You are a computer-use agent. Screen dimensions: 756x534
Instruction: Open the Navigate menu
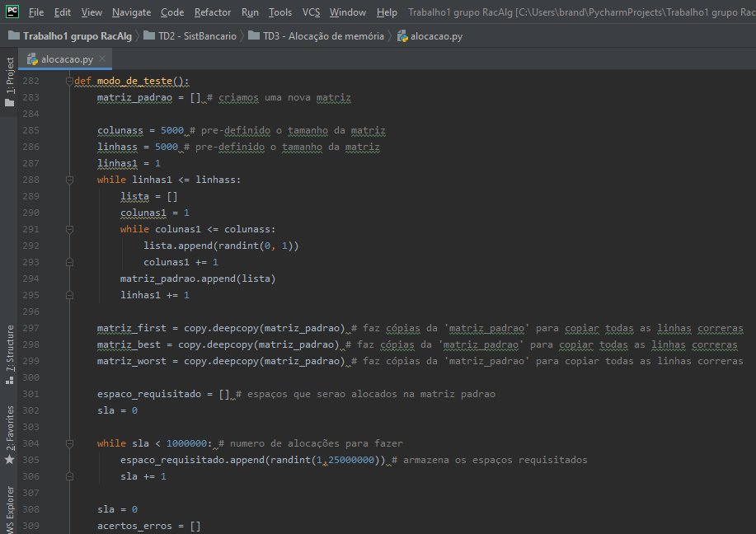(131, 12)
